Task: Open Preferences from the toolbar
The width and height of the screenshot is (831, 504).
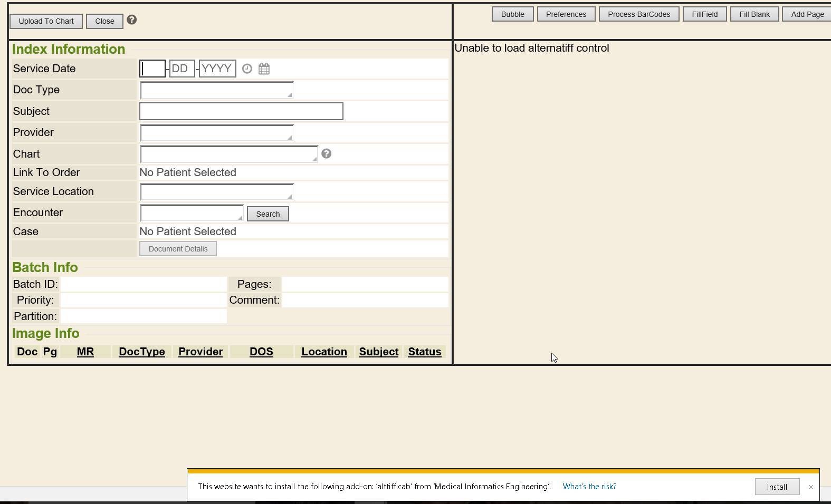Action: [x=566, y=14]
